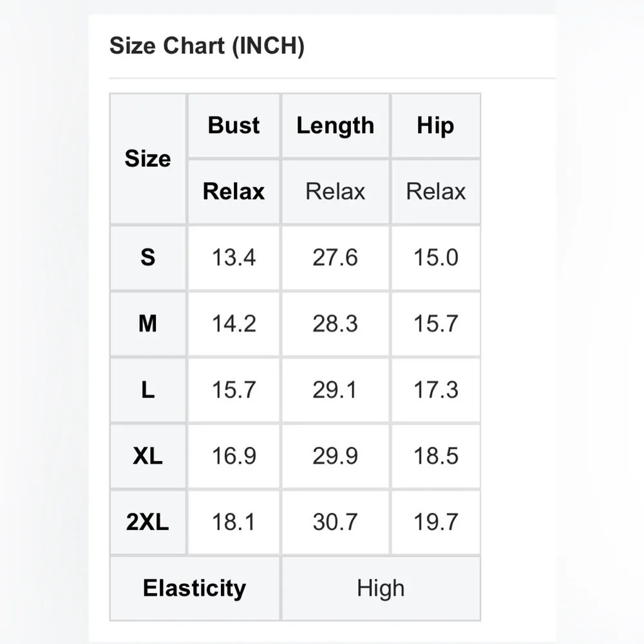Select the 2XL size row label

pos(148,522)
